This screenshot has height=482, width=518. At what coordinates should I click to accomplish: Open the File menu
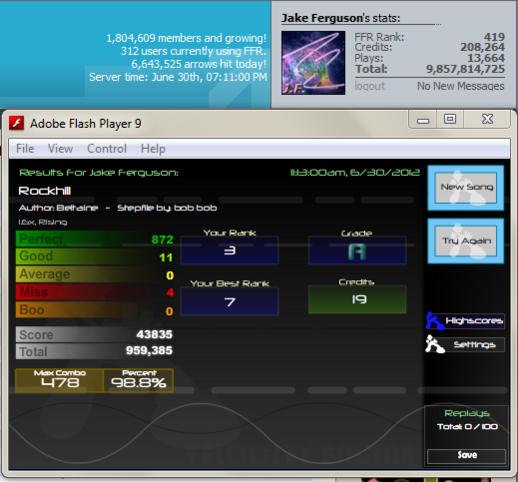pos(25,149)
